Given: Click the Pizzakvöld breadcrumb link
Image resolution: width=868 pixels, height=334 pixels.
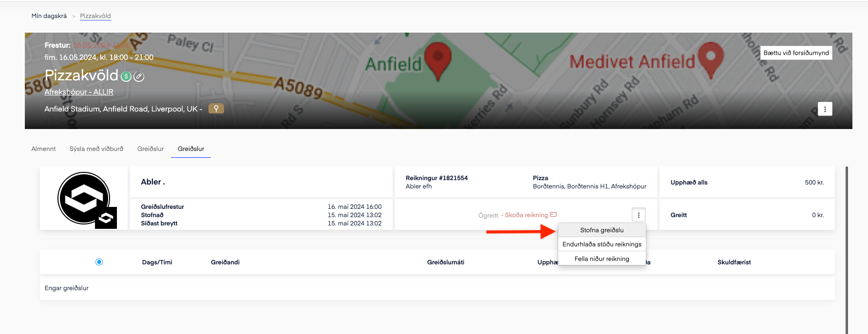Looking at the screenshot, I should [95, 16].
